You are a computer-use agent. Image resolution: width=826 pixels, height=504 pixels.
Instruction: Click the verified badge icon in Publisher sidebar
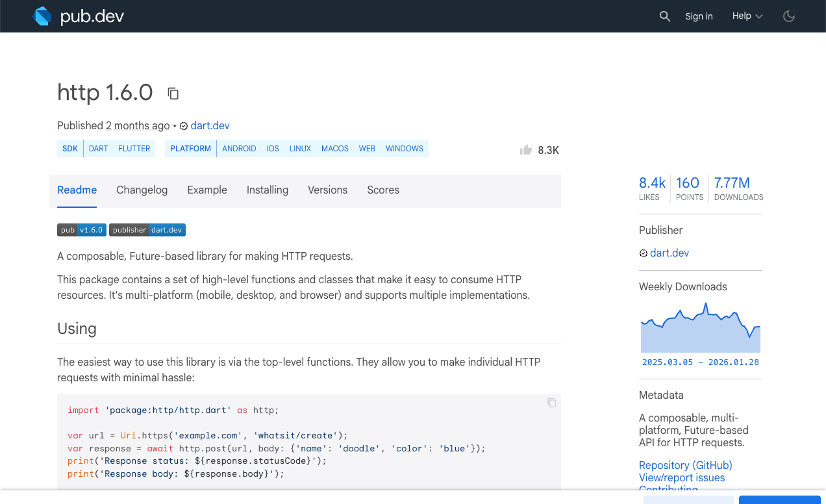(x=644, y=253)
